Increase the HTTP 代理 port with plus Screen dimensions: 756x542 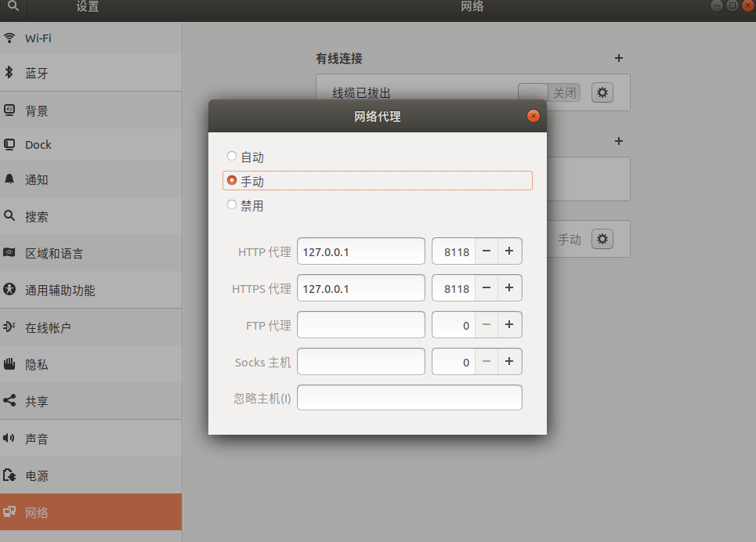[x=509, y=251]
